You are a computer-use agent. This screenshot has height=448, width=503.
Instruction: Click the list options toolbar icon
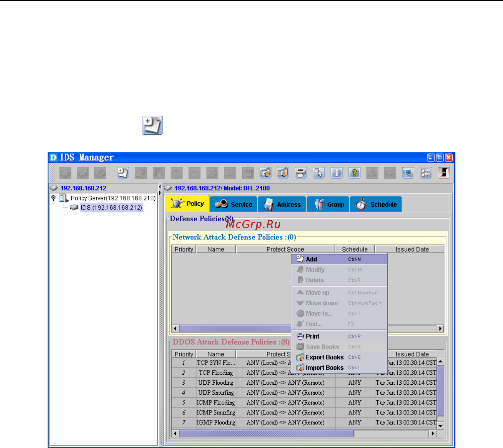(x=426, y=173)
